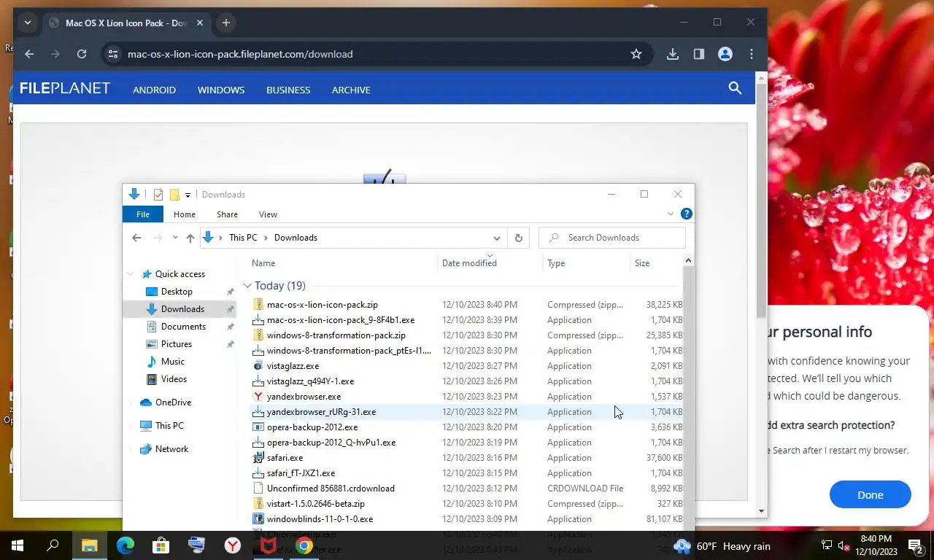
Task: Open Home tab in Explorer ribbon
Action: (185, 214)
